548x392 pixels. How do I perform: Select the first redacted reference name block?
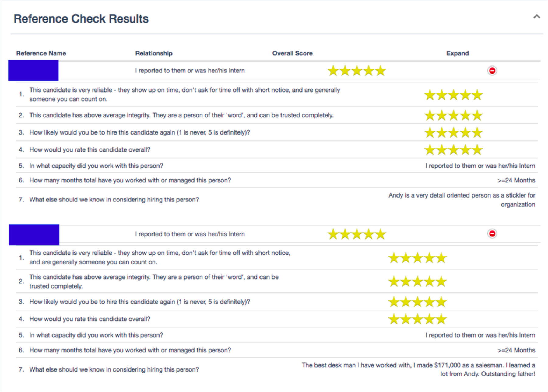(33, 70)
